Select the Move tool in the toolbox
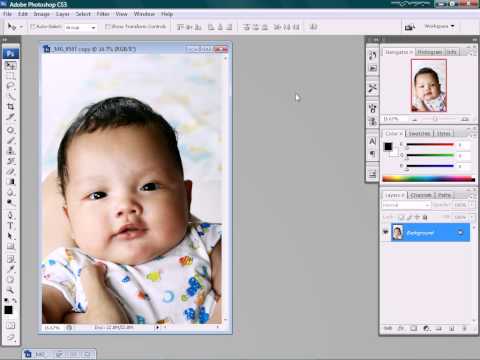This screenshot has height=360, width=480. point(11,66)
